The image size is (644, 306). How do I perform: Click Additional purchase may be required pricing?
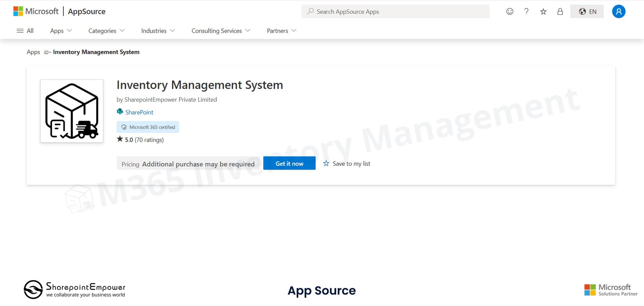[x=198, y=164]
